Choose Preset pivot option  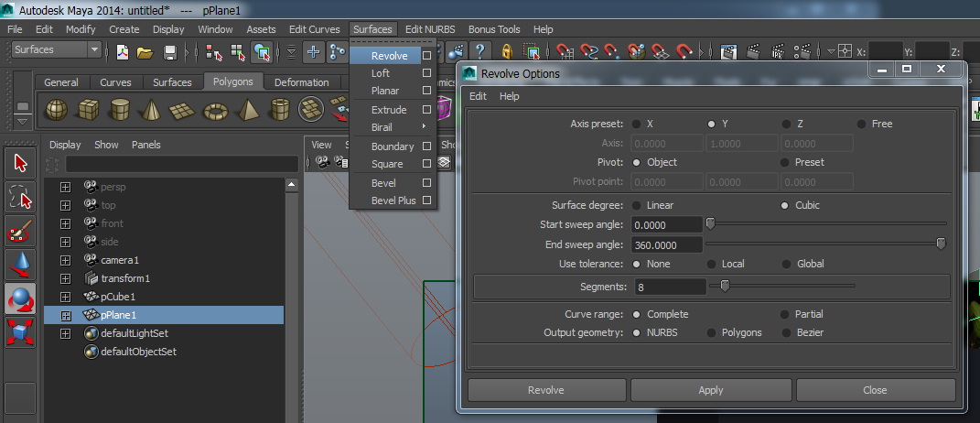[x=786, y=162]
